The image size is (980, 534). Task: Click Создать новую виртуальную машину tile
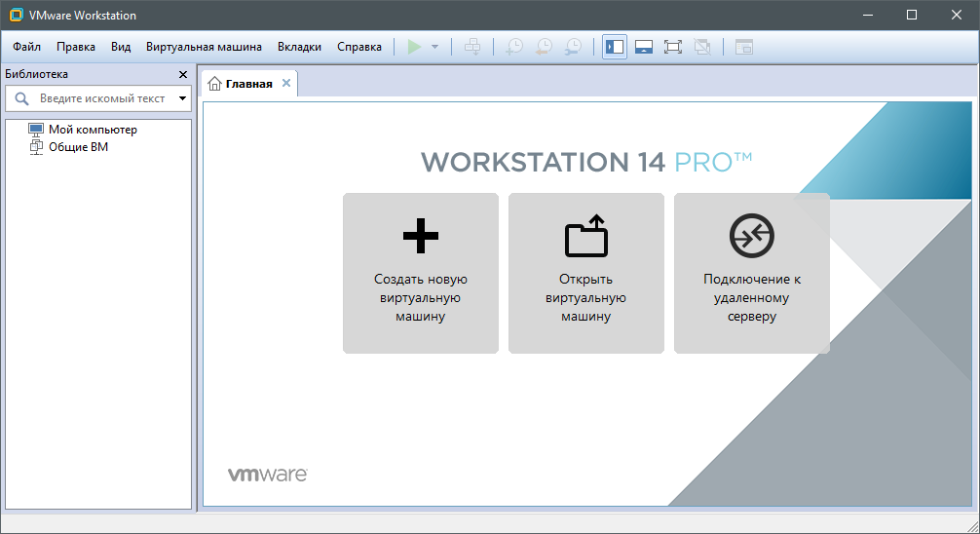[421, 273]
